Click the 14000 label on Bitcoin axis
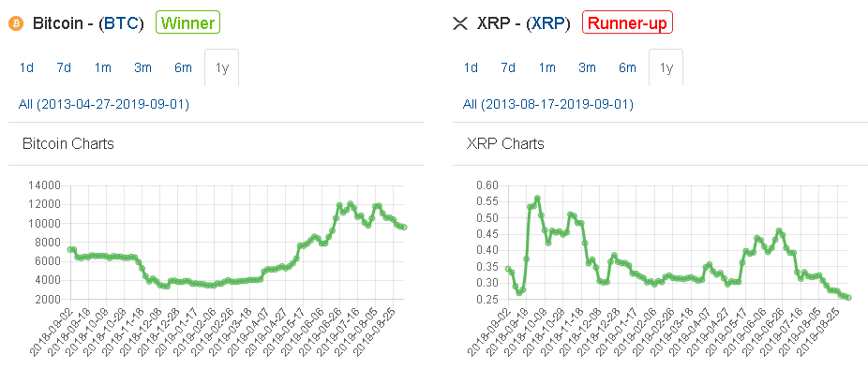Viewport: 868px width, 369px height. point(44,185)
